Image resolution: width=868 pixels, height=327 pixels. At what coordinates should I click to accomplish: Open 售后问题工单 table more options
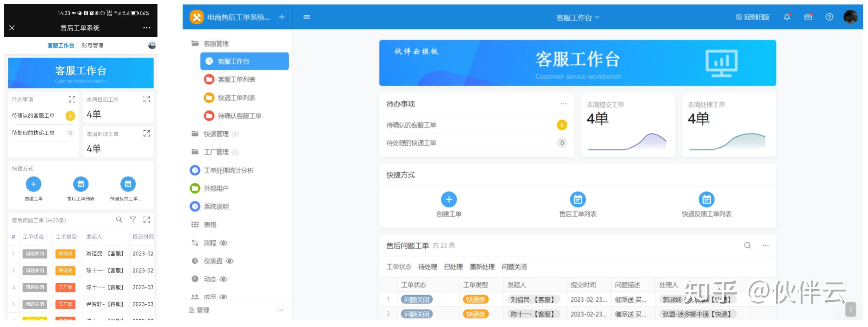click(x=766, y=245)
